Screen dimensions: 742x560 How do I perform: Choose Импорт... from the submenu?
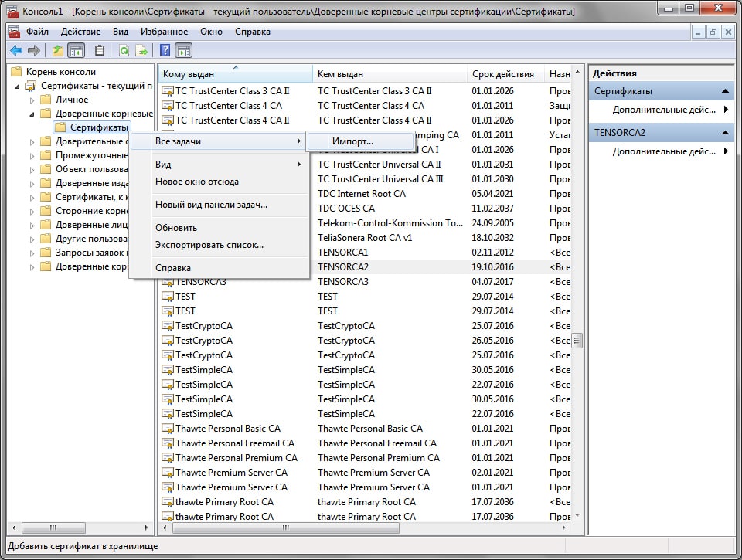point(352,141)
